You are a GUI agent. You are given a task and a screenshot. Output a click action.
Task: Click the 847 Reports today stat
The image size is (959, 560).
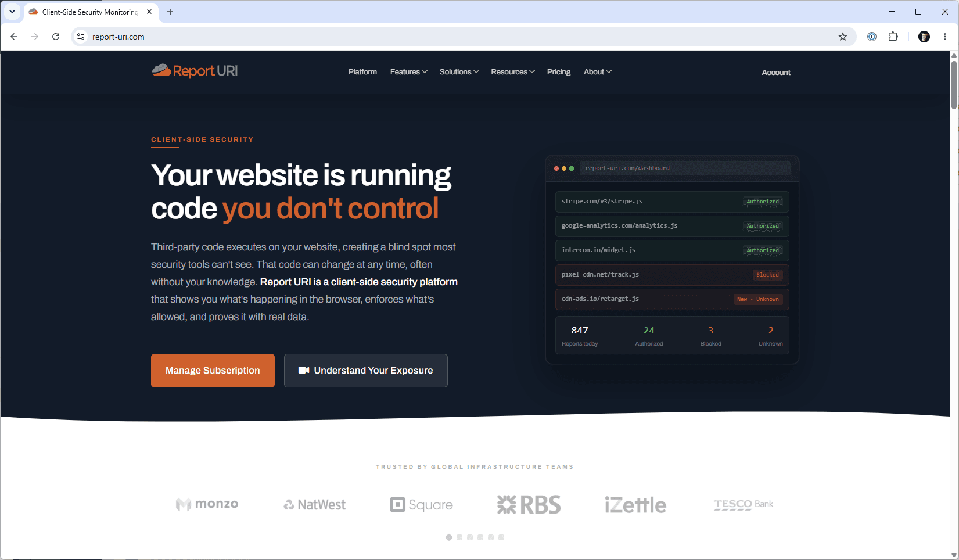(x=580, y=336)
